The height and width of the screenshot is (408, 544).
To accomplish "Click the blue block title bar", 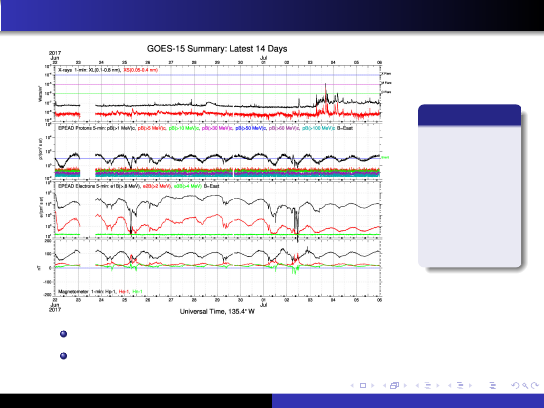I will pyautogui.click(x=469, y=115).
